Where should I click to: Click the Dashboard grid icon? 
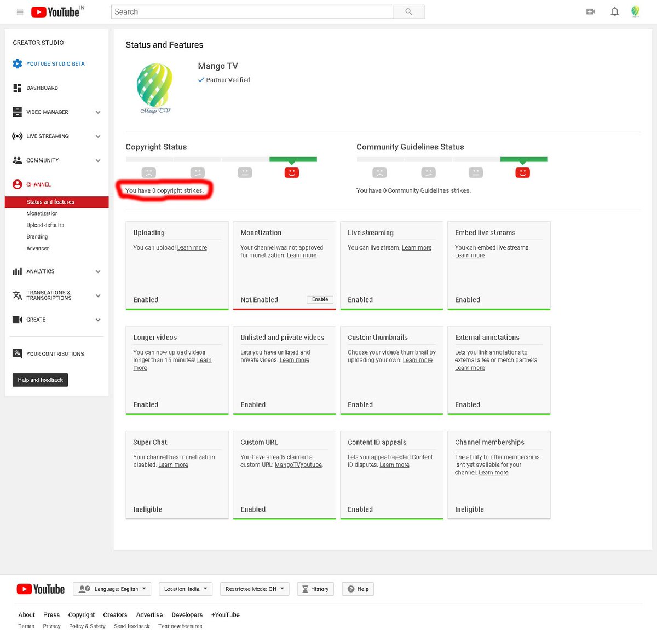18,88
